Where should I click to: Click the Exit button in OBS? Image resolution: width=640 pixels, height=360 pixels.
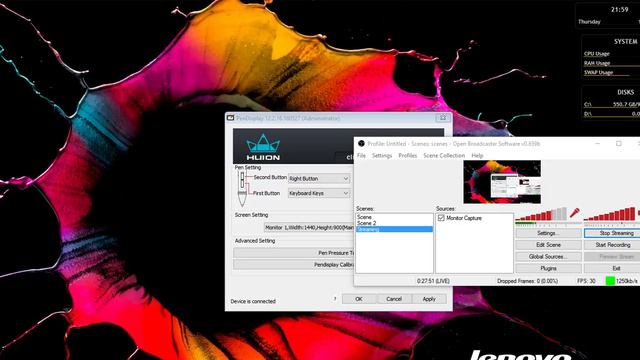[612, 268]
